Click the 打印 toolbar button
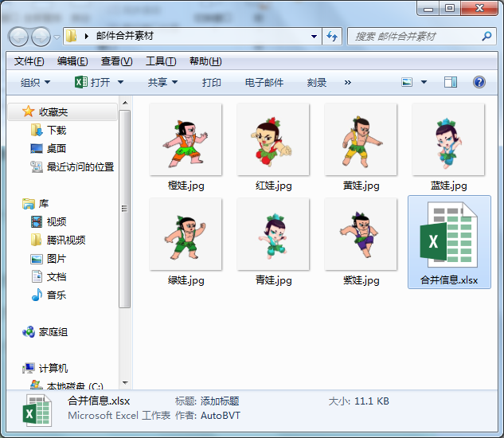504x438 pixels. (211, 82)
